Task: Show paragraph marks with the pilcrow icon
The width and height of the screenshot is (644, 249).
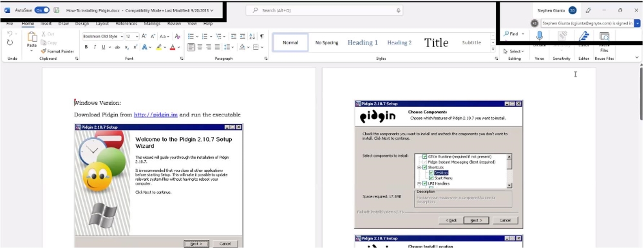Action: (261, 36)
